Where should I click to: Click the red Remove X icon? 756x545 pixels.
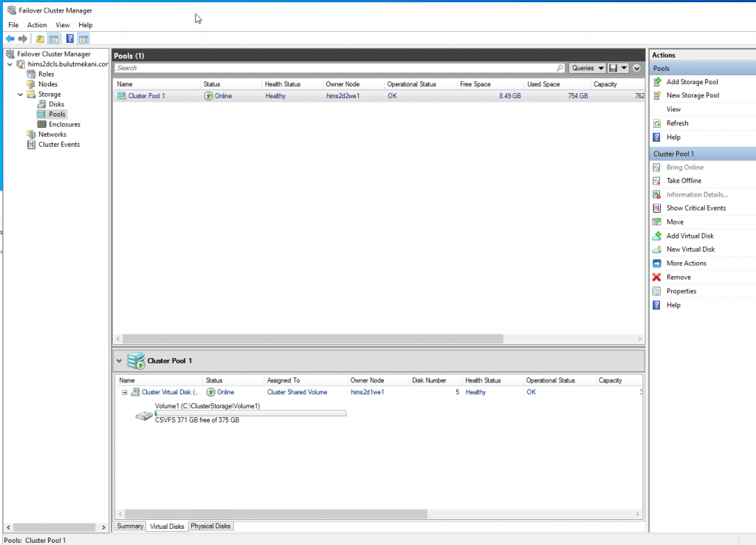656,278
